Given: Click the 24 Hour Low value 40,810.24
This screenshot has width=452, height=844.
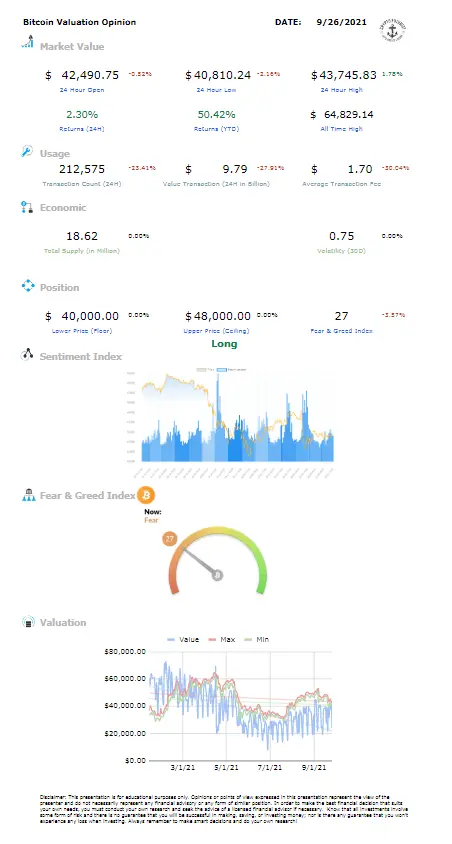Looking at the screenshot, I should tap(222, 75).
